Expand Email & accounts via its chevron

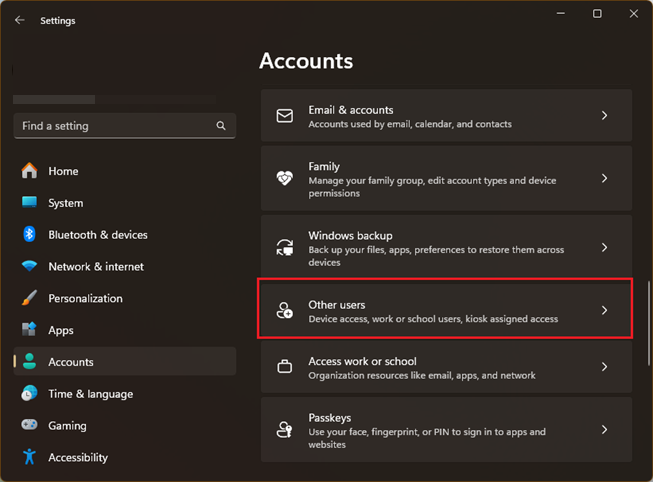(604, 115)
